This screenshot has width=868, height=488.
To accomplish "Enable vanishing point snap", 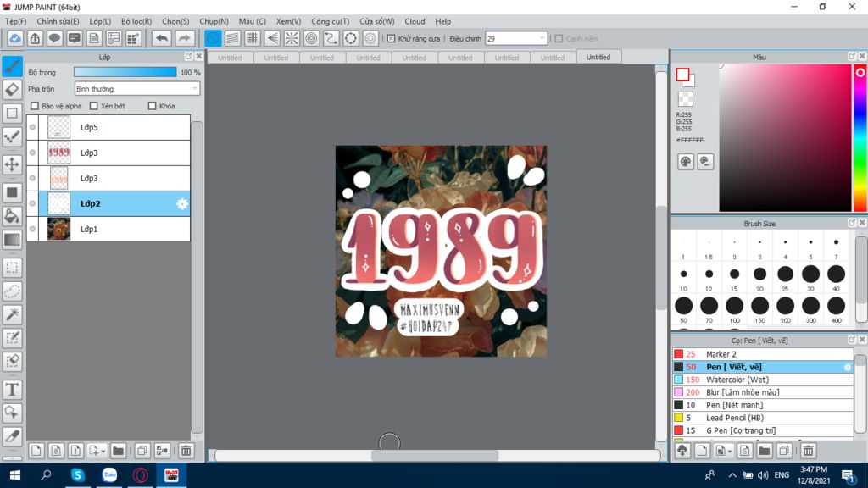I will point(272,38).
